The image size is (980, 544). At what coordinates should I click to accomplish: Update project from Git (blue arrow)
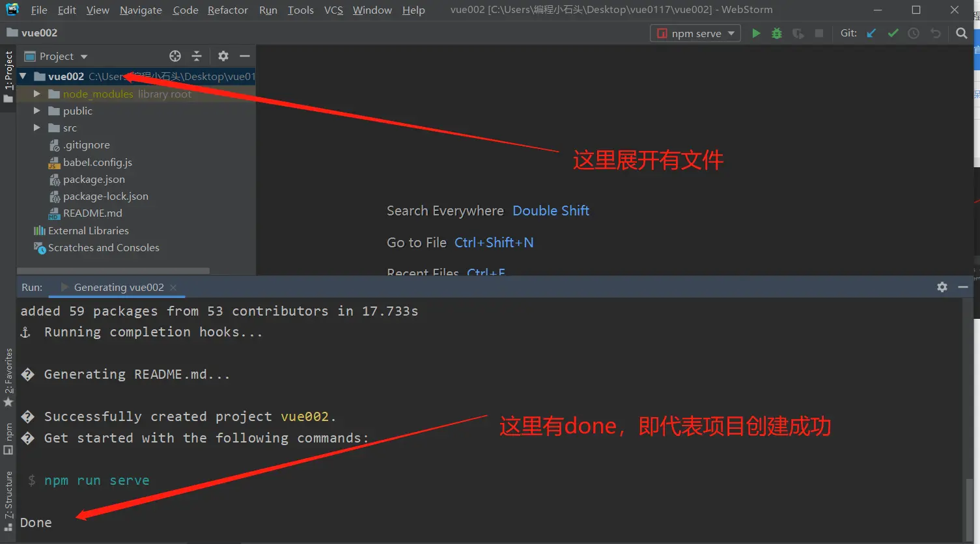click(871, 33)
